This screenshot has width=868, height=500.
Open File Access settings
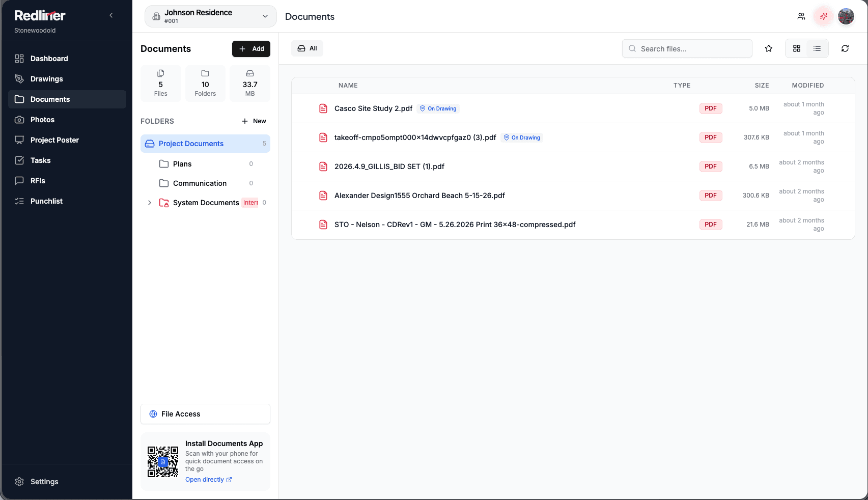205,414
